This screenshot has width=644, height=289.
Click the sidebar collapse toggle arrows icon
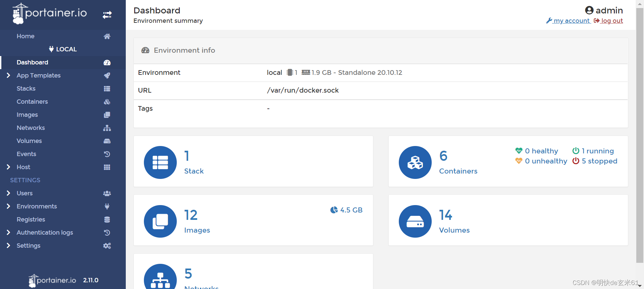[107, 15]
